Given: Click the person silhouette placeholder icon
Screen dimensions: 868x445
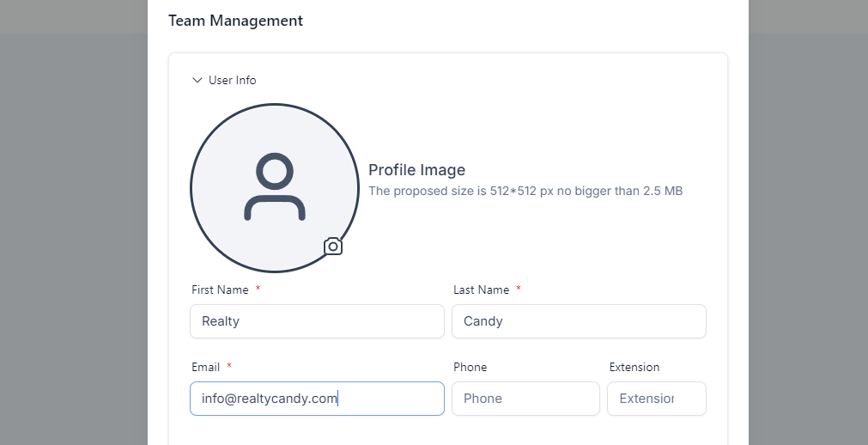Looking at the screenshot, I should click(x=275, y=188).
